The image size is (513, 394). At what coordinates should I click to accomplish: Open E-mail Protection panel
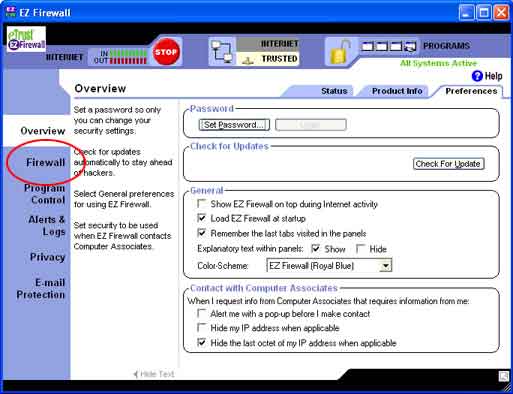41,288
